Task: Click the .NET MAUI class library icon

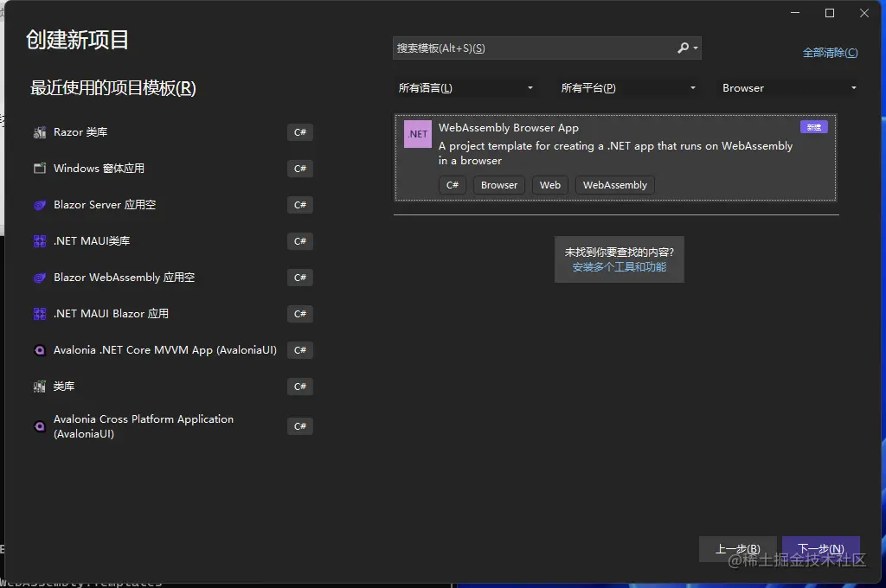Action: tap(40, 241)
